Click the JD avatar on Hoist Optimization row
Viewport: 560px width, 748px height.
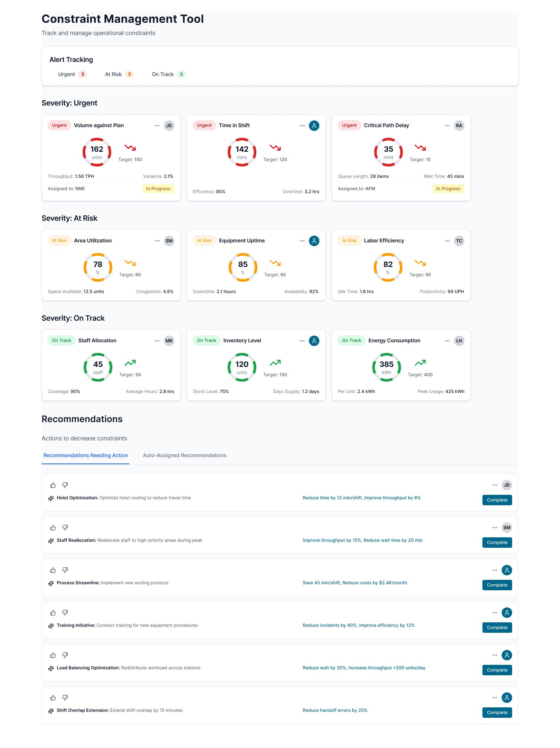[507, 485]
